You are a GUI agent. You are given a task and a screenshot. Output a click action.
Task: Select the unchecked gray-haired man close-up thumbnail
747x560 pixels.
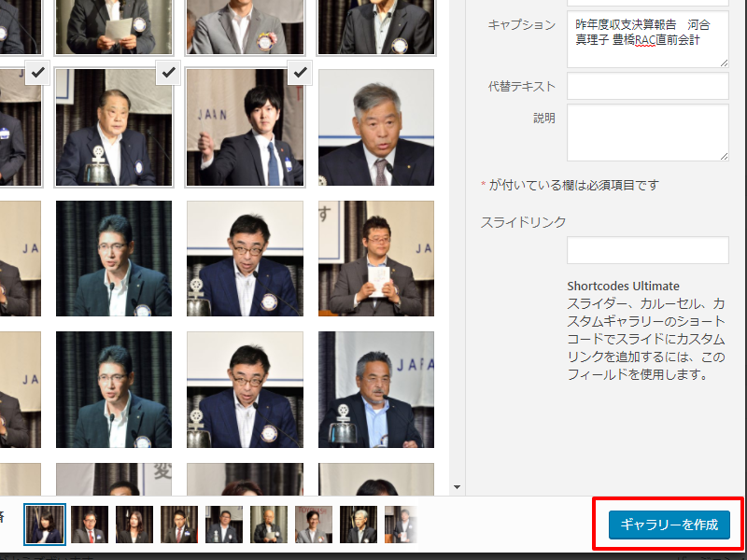[x=375, y=127]
